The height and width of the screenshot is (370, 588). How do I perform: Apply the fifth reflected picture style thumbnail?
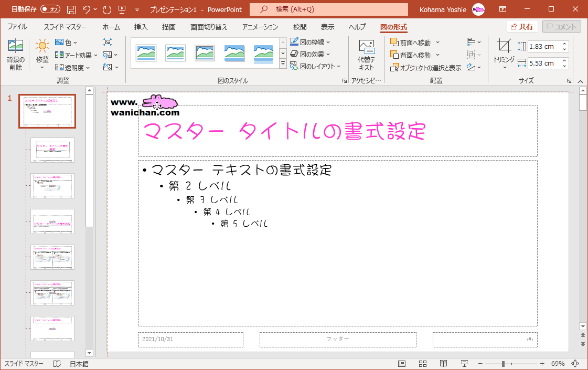[264, 54]
